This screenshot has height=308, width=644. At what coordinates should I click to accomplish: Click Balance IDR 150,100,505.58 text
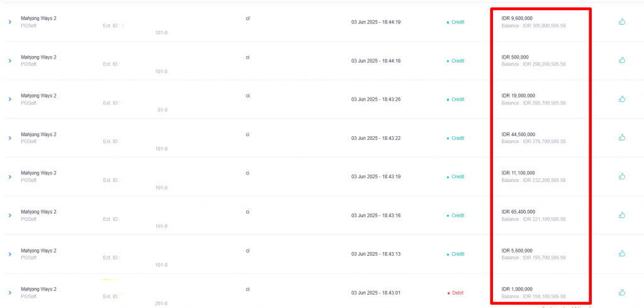tap(533, 297)
